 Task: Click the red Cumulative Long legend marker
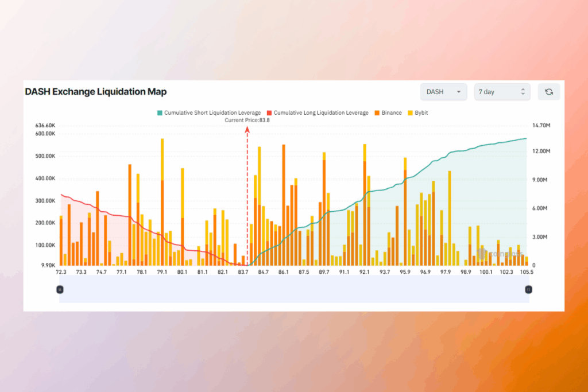pos(269,113)
